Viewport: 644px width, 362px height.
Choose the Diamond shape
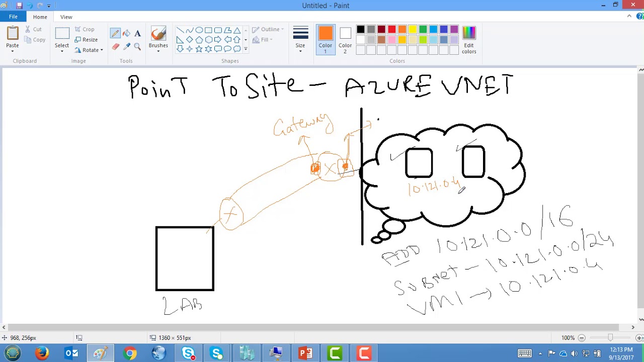tap(190, 40)
